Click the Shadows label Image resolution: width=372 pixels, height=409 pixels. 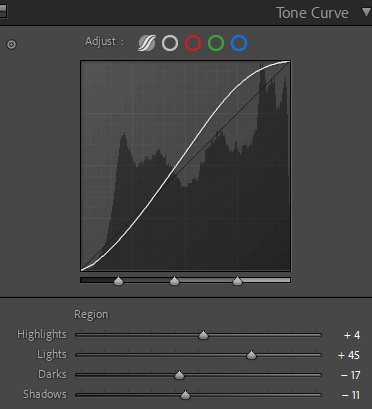click(45, 394)
